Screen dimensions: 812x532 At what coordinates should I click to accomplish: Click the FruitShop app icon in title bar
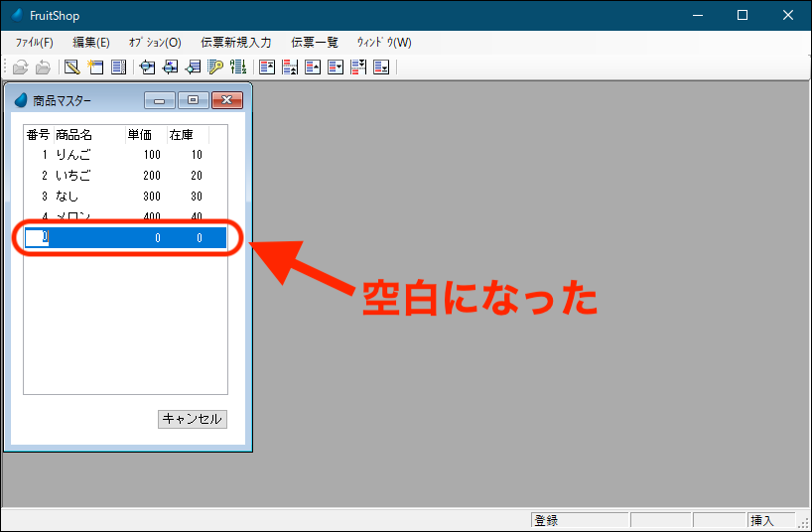(17, 15)
